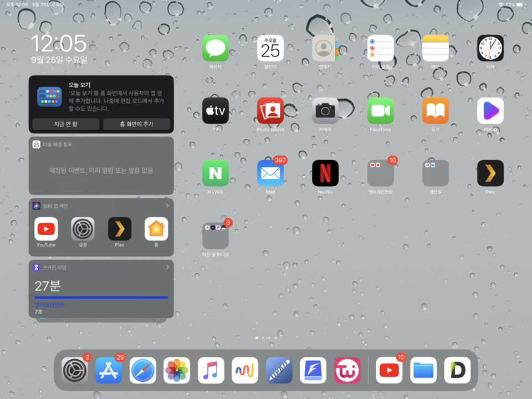The image size is (532, 399).
Task: Open the NAVER app
Action: tap(216, 173)
